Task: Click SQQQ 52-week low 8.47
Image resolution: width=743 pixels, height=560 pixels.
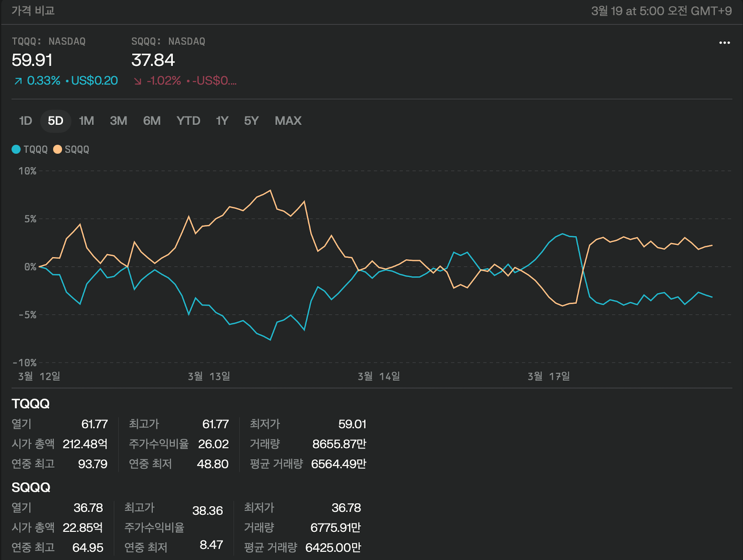Action: 211,545
